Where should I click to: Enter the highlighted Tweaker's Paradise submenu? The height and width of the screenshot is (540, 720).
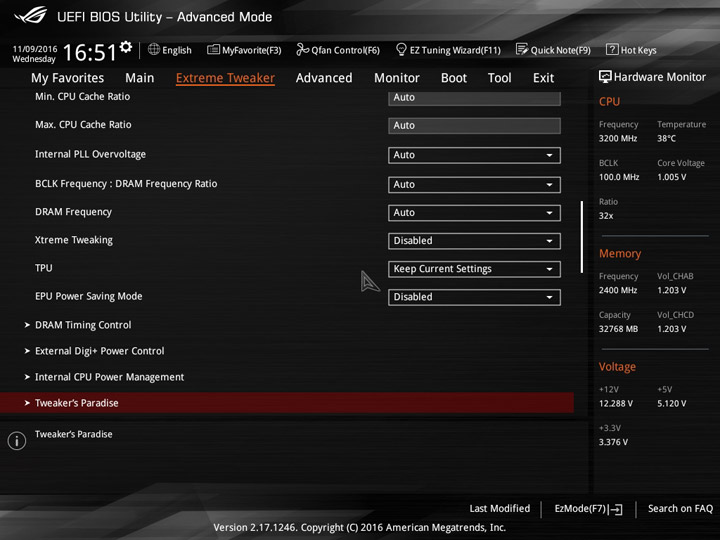pyautogui.click(x=287, y=403)
